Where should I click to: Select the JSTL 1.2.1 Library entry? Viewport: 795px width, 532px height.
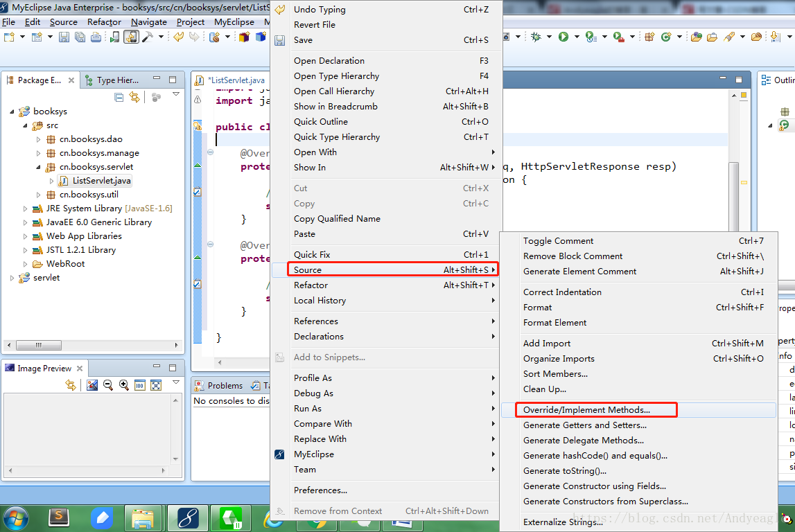[x=75, y=250]
